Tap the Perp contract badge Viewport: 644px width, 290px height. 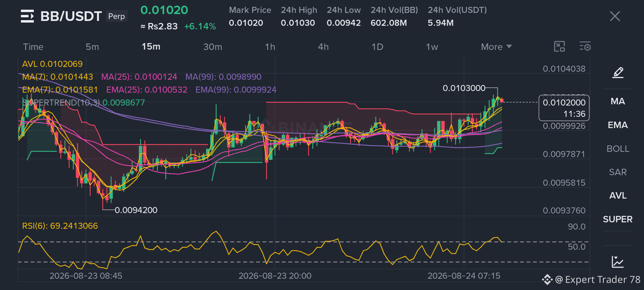(x=117, y=16)
